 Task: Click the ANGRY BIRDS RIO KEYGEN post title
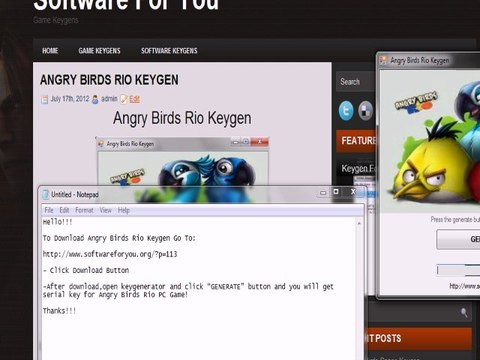click(x=109, y=80)
